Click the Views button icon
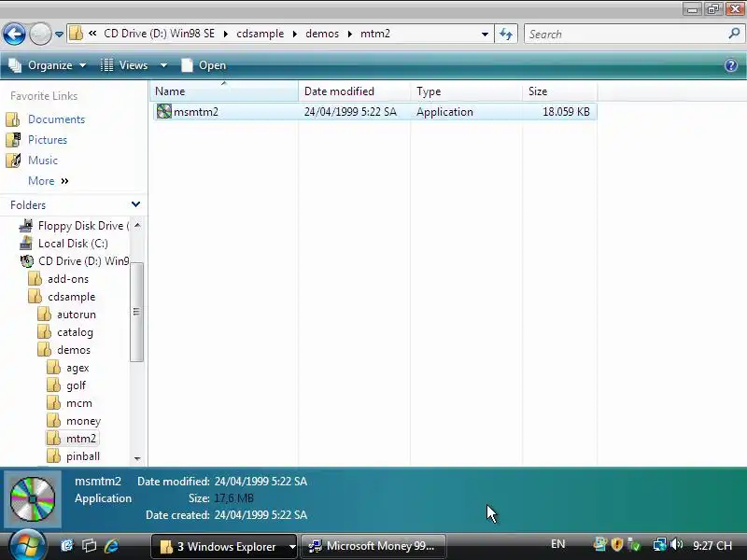The image size is (747, 560). [107, 65]
